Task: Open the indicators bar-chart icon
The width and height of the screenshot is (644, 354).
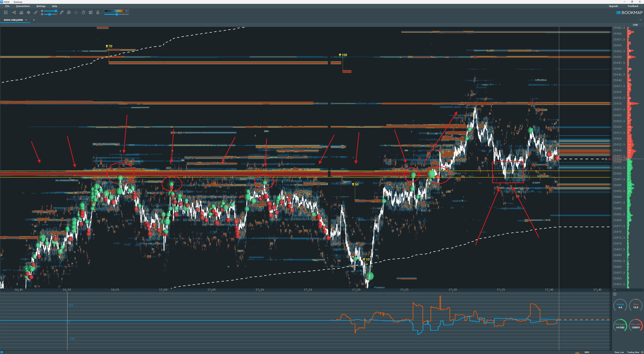Action: pyautogui.click(x=21, y=13)
